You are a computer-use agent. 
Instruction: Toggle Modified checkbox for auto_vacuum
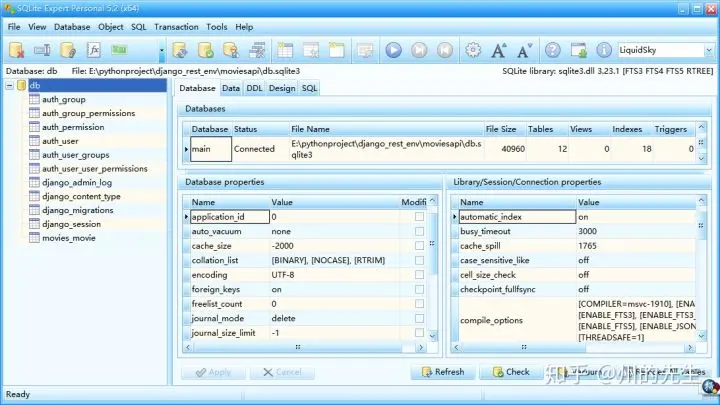coord(419,231)
